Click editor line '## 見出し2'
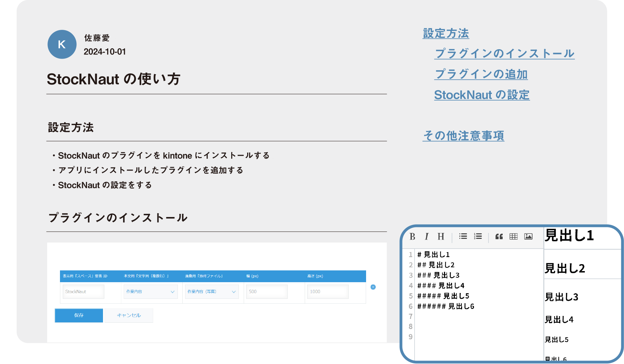The width and height of the screenshot is (624, 364). pyautogui.click(x=436, y=265)
